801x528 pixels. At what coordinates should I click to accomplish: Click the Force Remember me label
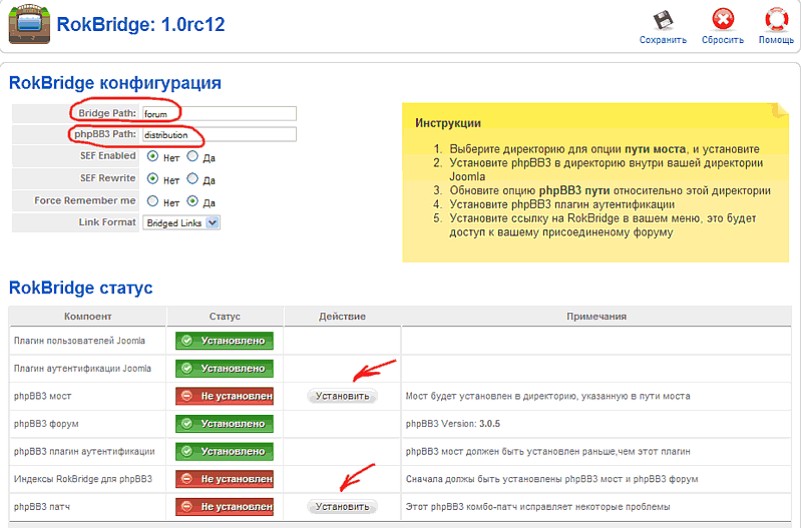point(85,201)
